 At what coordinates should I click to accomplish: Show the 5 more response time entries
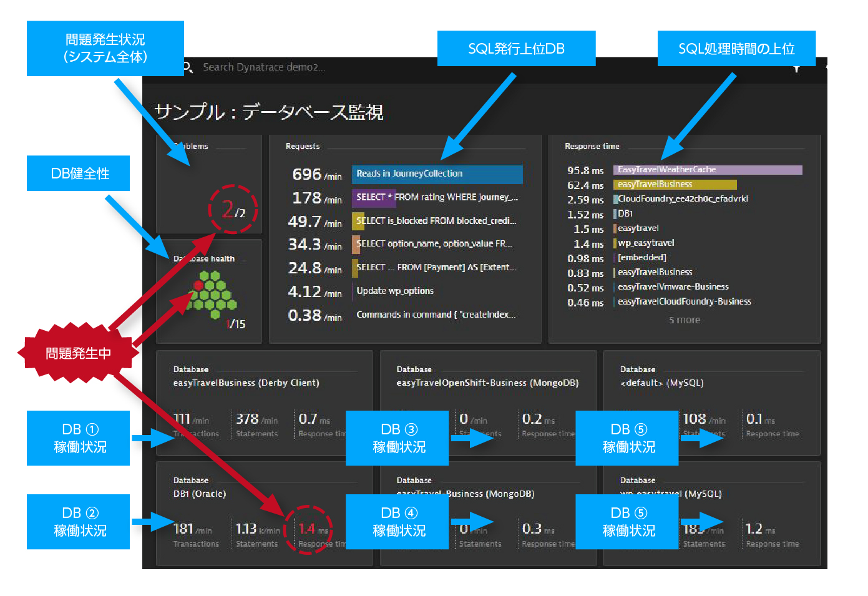click(685, 320)
